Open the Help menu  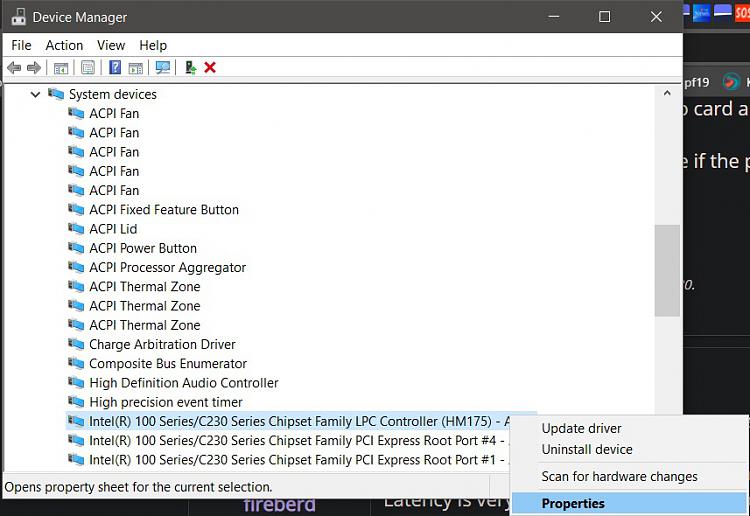(153, 45)
